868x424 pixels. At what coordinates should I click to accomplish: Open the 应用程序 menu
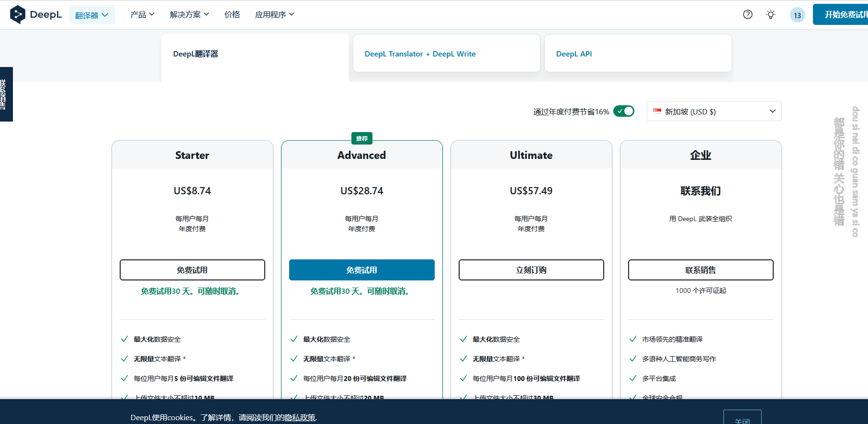pos(274,15)
